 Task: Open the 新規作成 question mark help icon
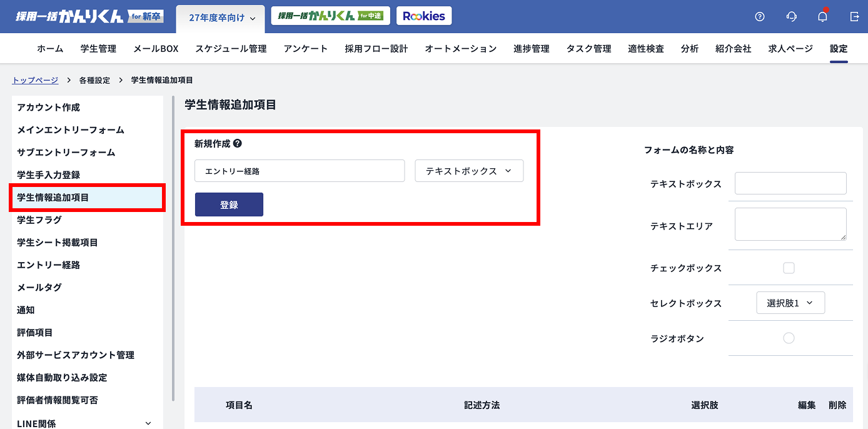[x=238, y=143]
